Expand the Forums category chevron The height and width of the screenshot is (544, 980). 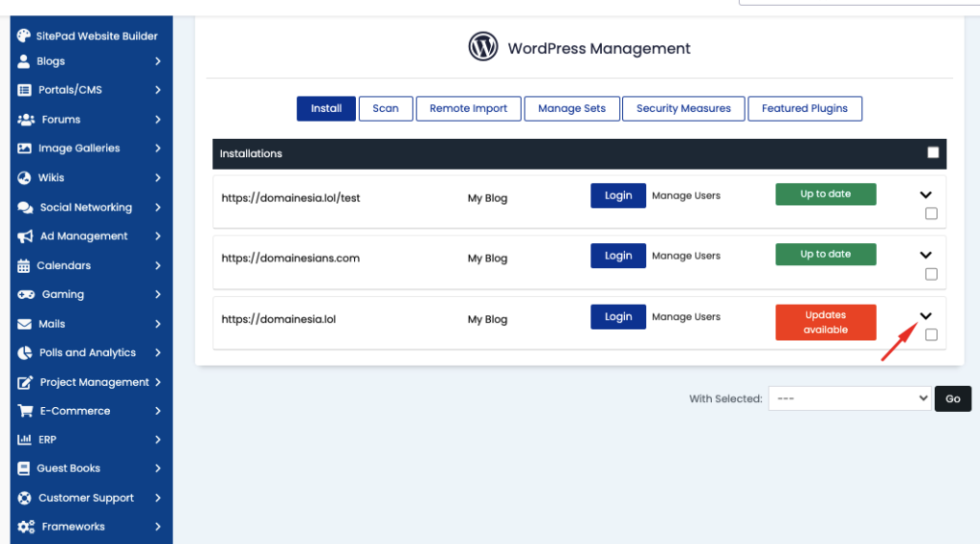coord(158,120)
